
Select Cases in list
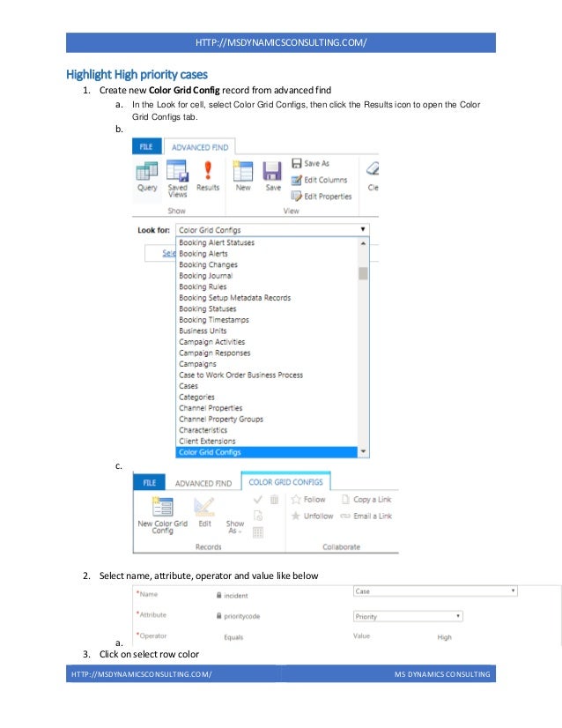click(188, 386)
